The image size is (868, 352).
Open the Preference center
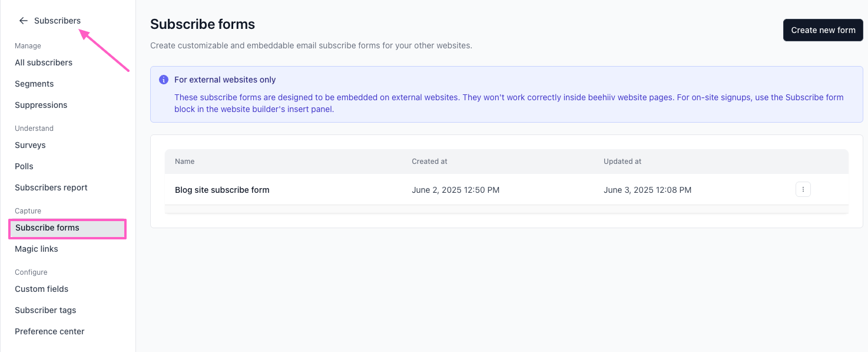point(49,331)
